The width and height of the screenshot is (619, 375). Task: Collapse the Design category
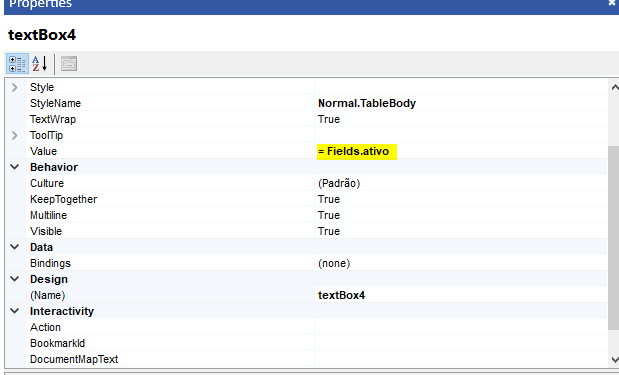pyautogui.click(x=15, y=279)
